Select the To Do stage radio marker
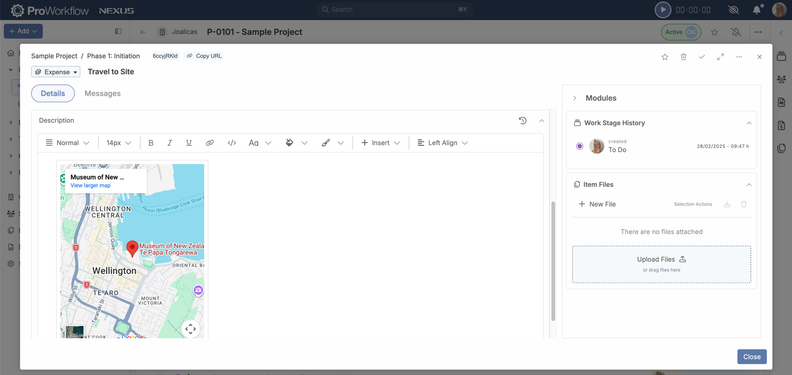Viewport: 792px width, 375px height. tap(579, 147)
